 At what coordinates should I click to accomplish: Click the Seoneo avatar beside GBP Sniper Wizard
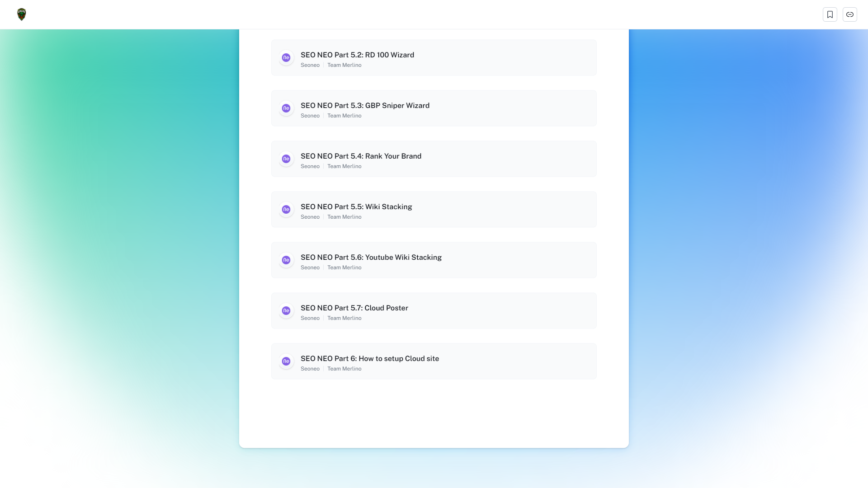[286, 108]
